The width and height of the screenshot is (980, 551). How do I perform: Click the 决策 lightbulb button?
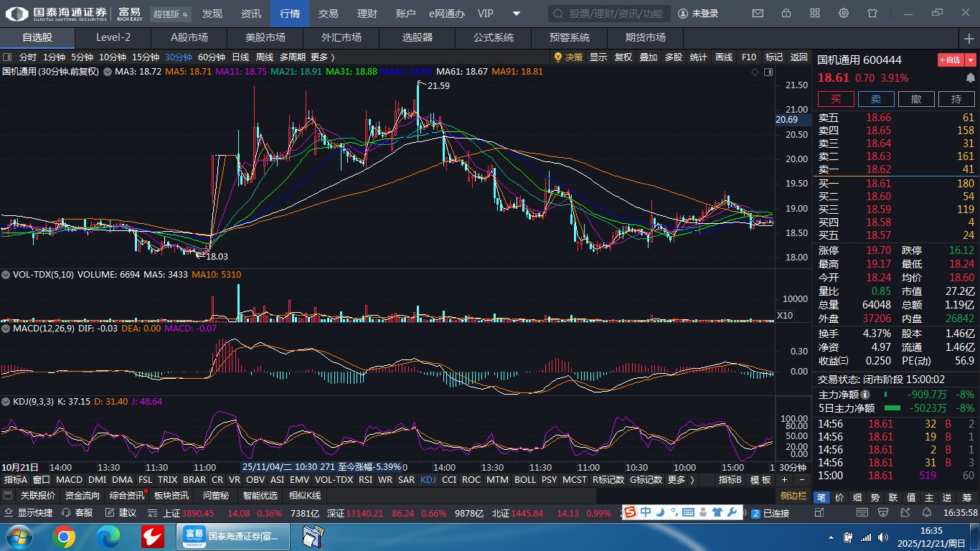click(567, 57)
